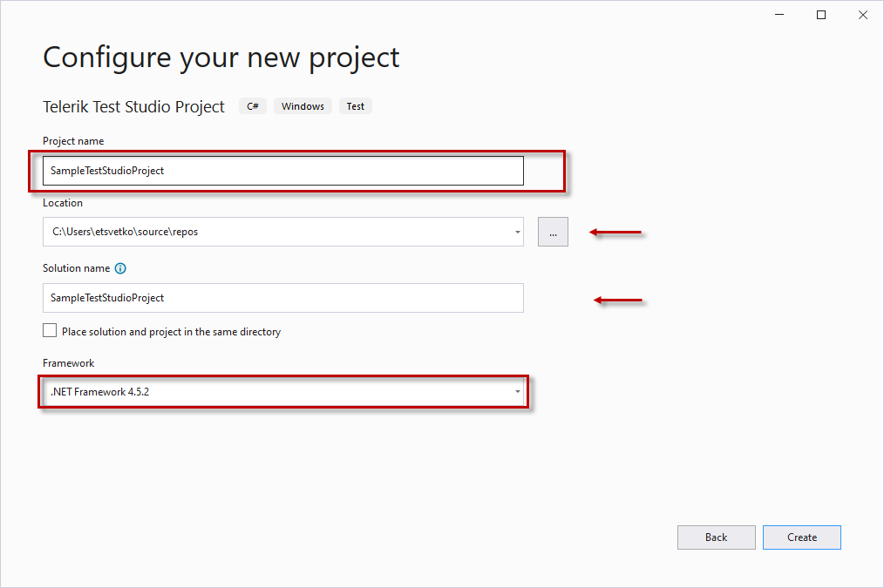Click the Solution name input field
Viewport: 884px width, 588px height.
pos(283,298)
